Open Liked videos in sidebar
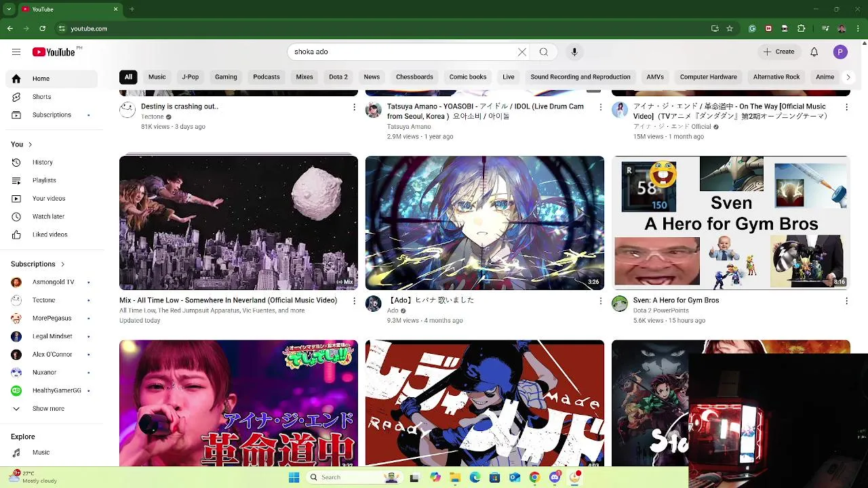This screenshot has width=868, height=488. (52, 235)
